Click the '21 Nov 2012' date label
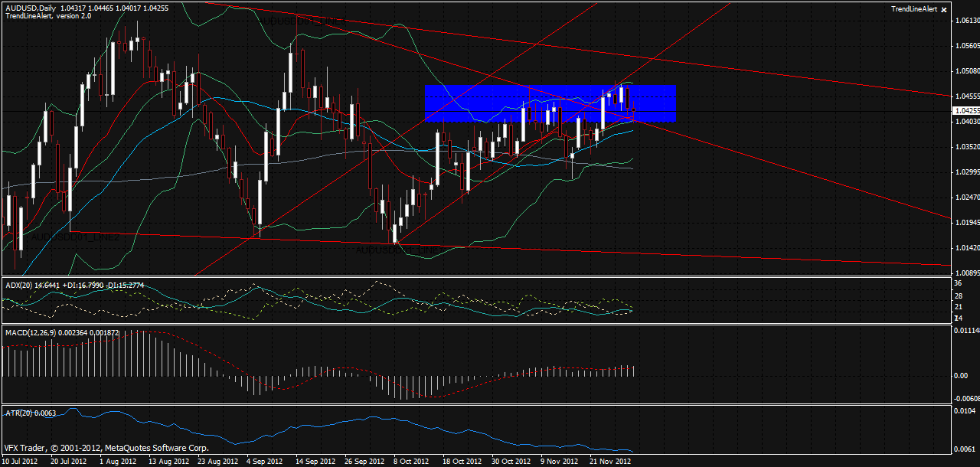The height and width of the screenshot is (467, 980). 610,462
